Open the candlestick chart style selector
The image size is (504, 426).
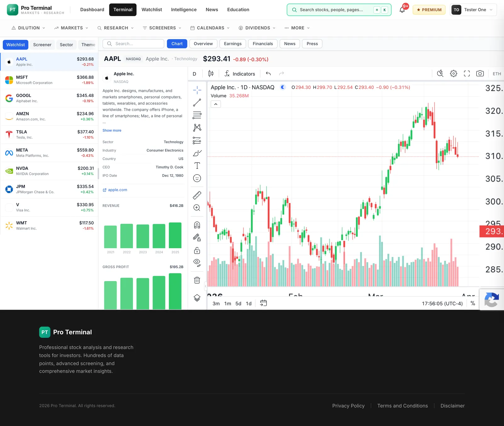[x=211, y=74]
